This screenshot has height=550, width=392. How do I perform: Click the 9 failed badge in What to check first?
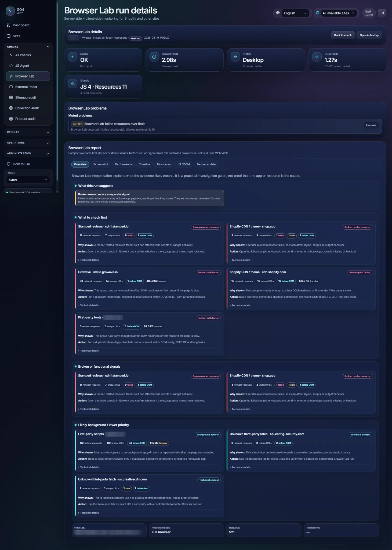click(129, 236)
